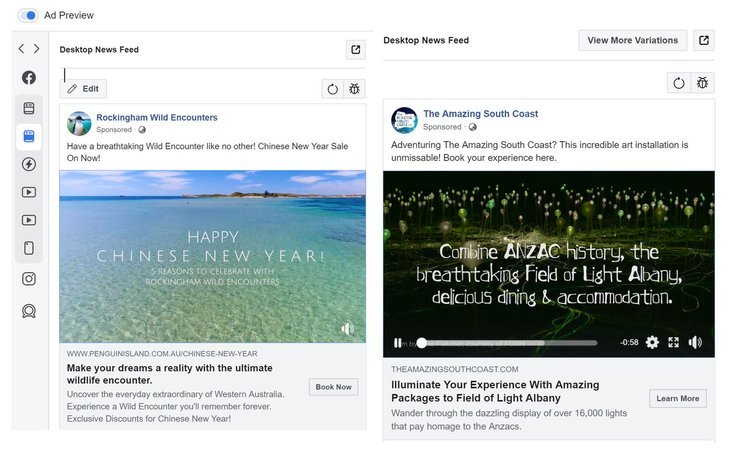Select the Audience Network icon in sidebar
The width and height of the screenshot is (750, 466).
pos(29,311)
